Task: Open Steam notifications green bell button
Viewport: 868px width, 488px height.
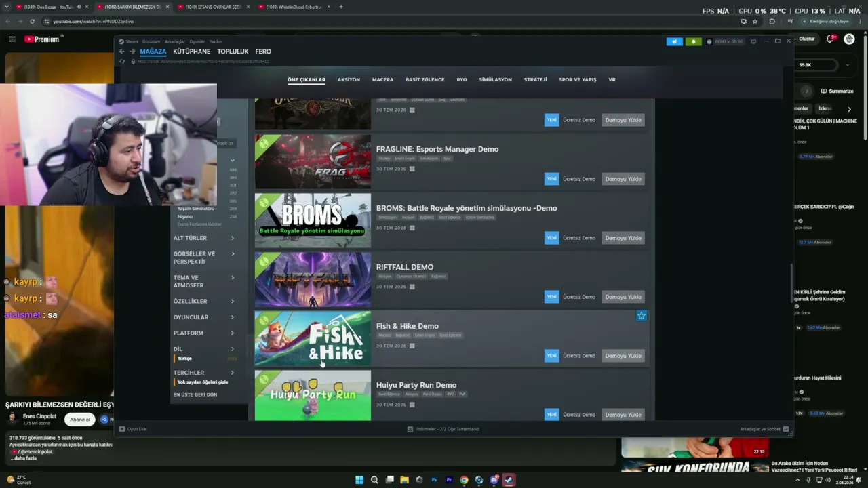Action: (x=693, y=41)
